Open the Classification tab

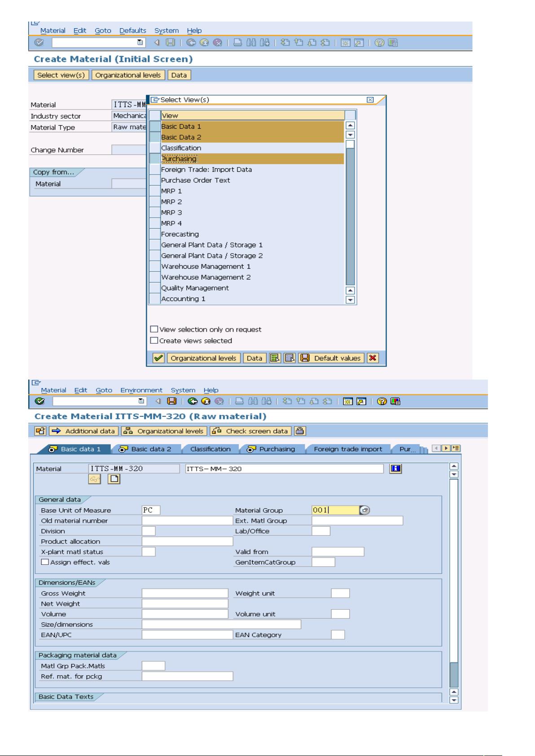(210, 449)
